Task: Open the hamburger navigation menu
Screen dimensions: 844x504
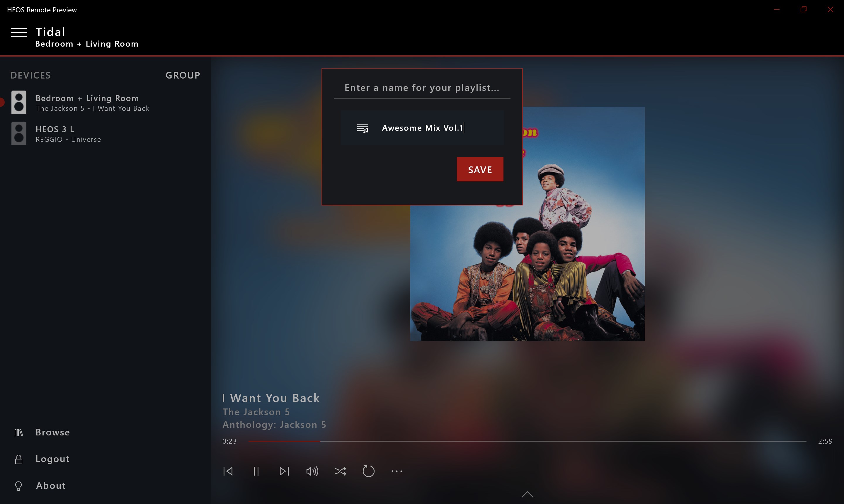Action: [19, 32]
